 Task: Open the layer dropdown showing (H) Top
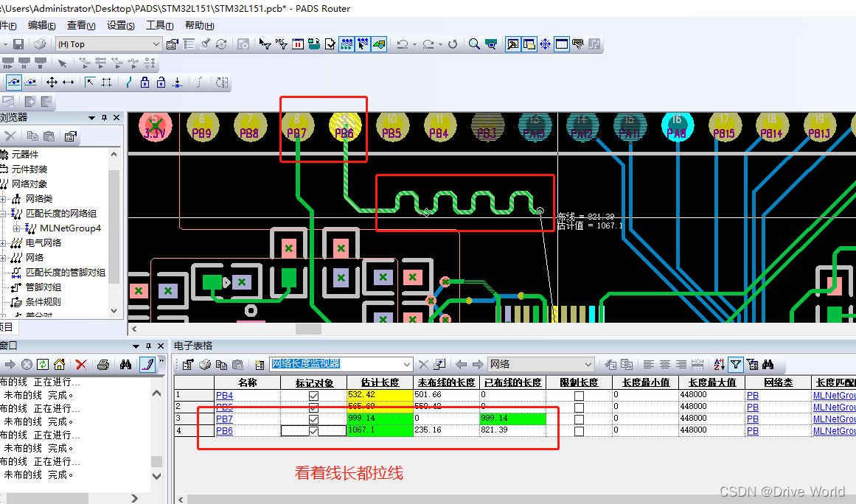(x=108, y=44)
